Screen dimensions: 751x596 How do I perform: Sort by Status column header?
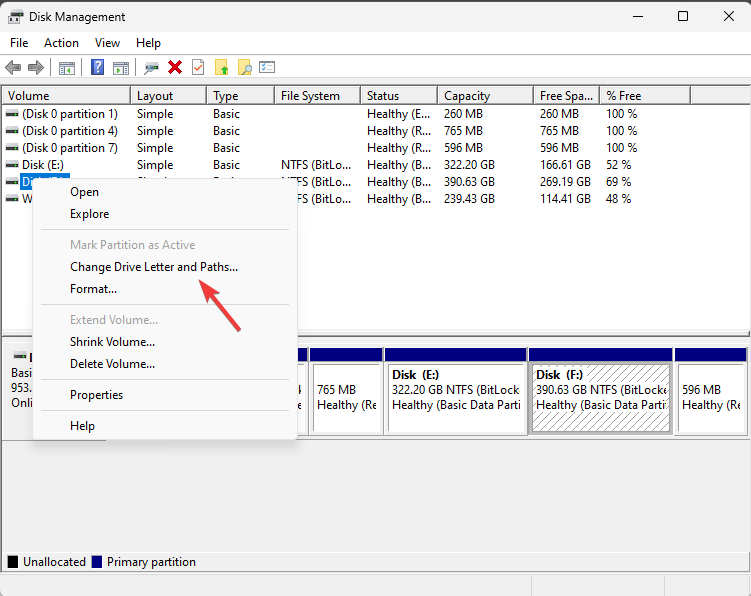[x=399, y=96]
